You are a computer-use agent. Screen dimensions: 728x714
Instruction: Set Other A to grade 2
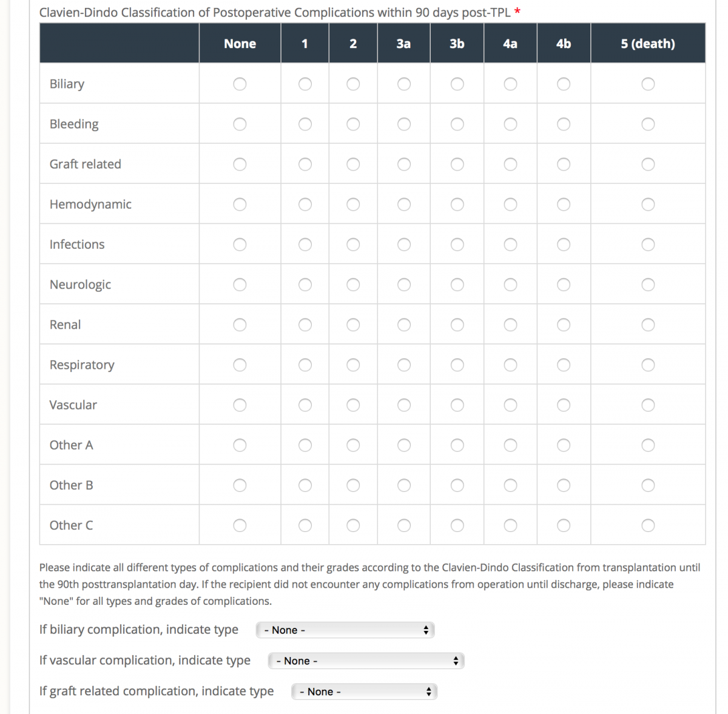click(353, 445)
